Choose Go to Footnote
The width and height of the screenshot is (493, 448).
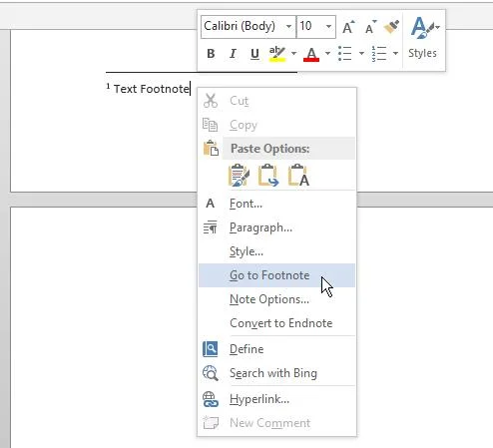[276, 275]
